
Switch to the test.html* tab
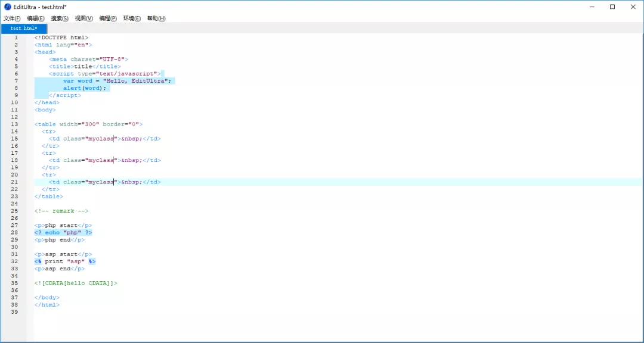[x=24, y=28]
